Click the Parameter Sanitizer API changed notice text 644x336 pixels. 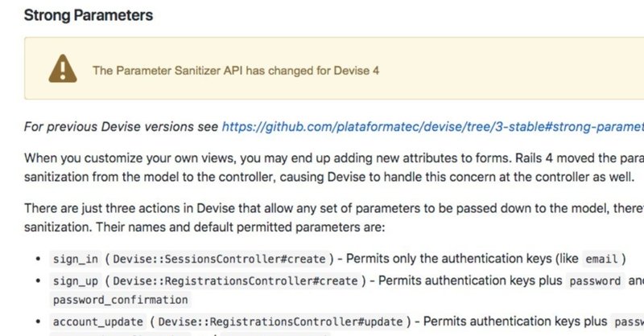(236, 71)
